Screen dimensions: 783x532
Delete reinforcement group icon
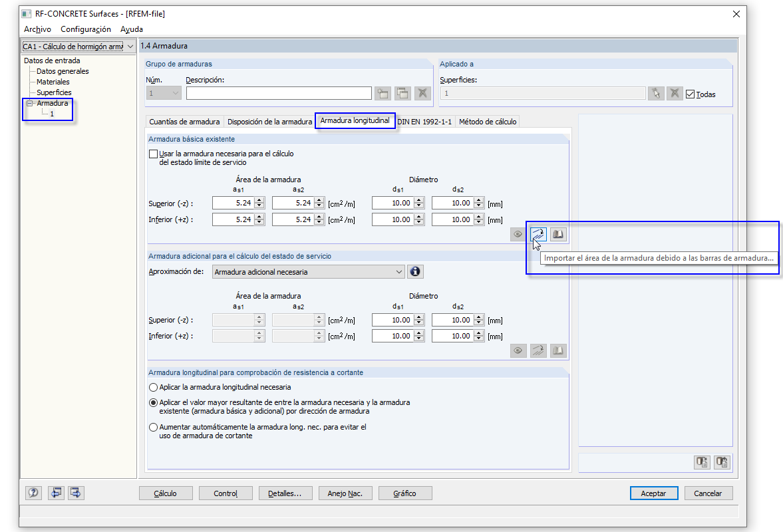(x=422, y=93)
